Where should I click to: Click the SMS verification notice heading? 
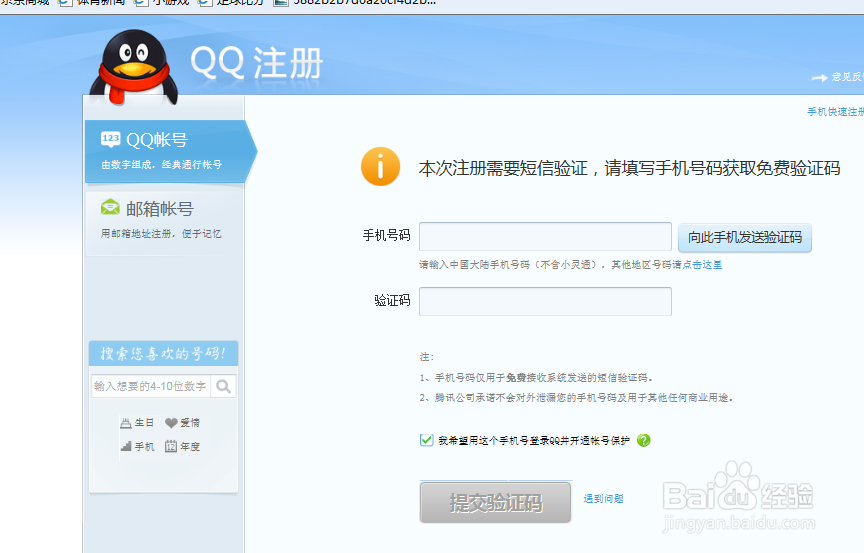629,168
